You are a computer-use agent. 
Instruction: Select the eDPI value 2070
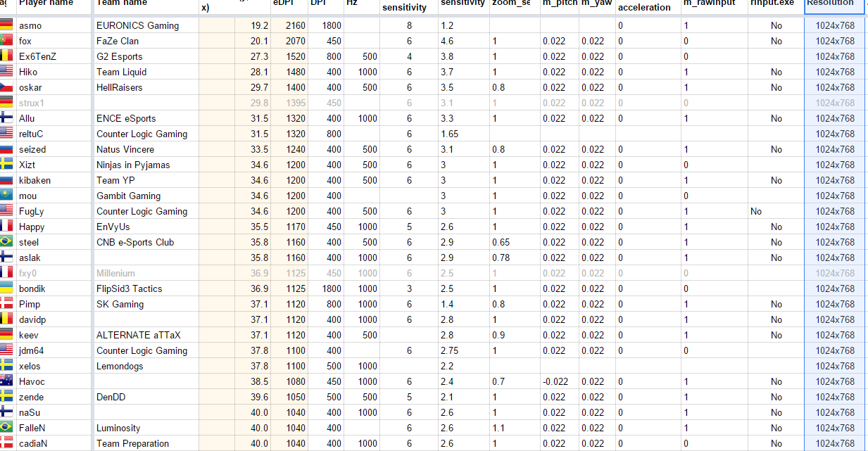tap(296, 41)
